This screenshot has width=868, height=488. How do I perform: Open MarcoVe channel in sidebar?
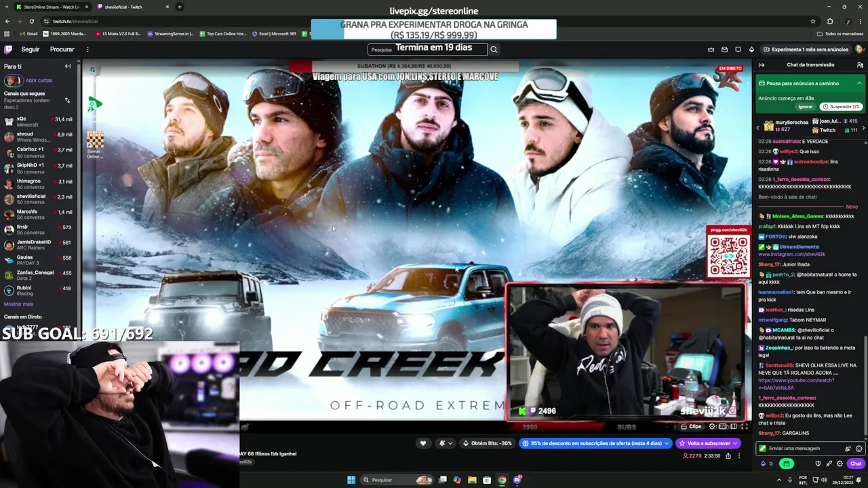pos(39,214)
